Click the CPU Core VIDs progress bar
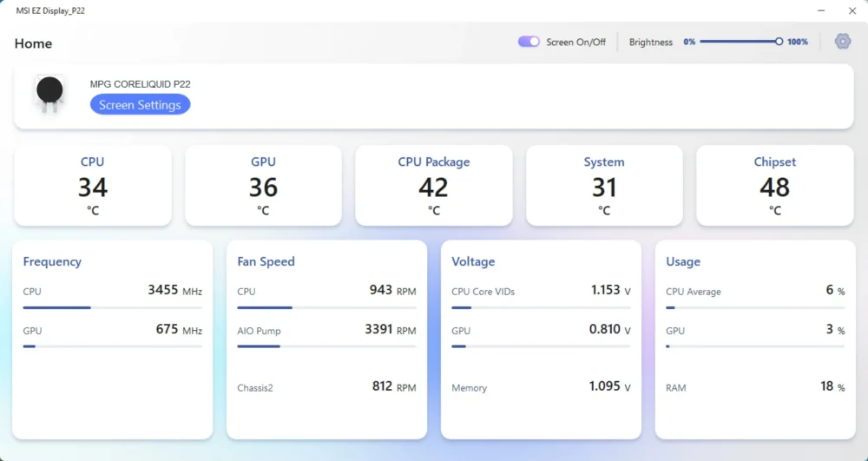 point(541,307)
